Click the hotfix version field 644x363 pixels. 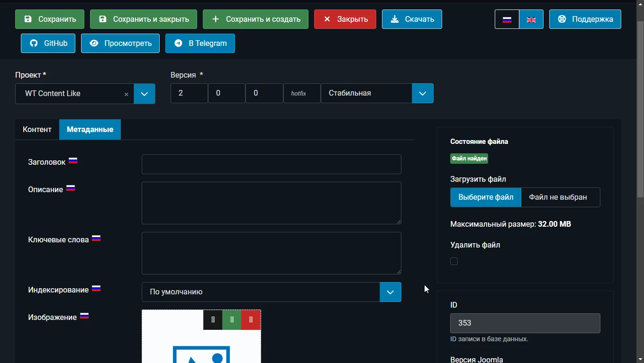302,93
